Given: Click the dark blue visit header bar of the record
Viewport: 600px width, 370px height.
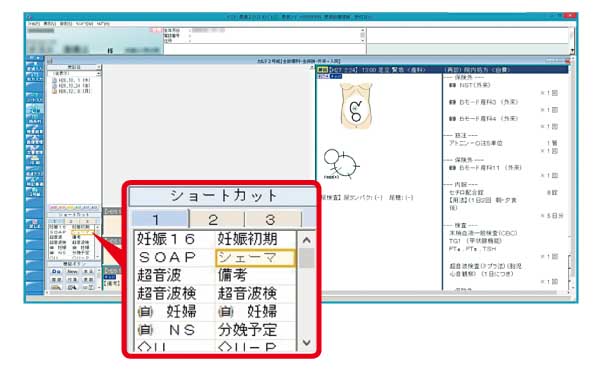Looking at the screenshot, I should pyautogui.click(x=442, y=70).
